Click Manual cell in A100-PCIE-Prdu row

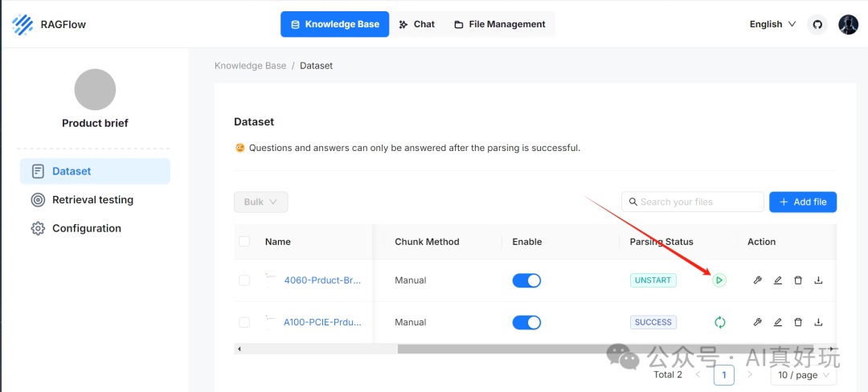(410, 322)
